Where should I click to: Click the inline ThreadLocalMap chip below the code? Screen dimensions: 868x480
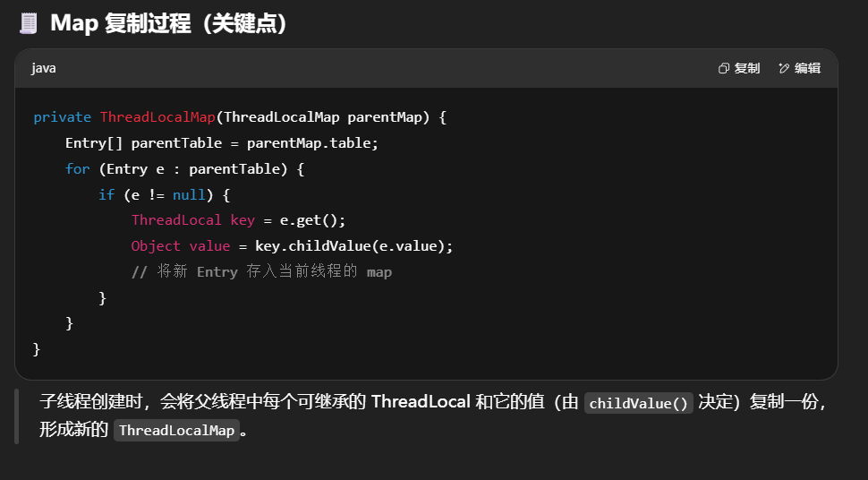[x=176, y=431]
